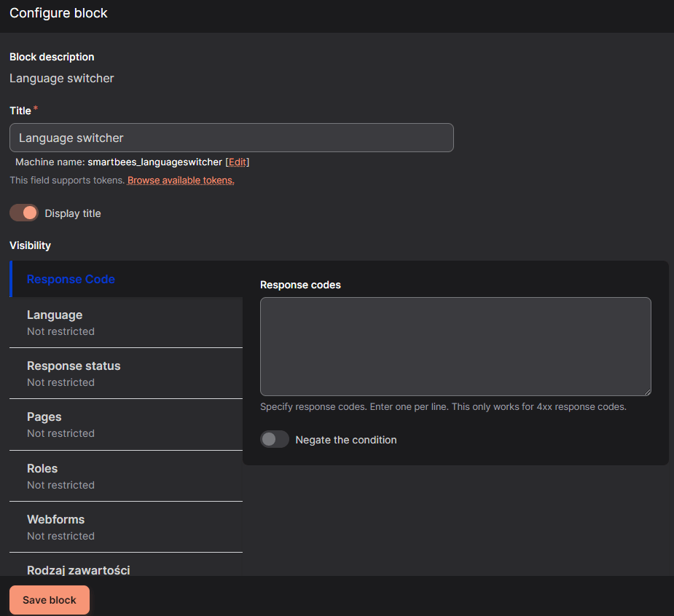Select the Response Code tab
Screen dimensions: 674x616
click(x=71, y=279)
